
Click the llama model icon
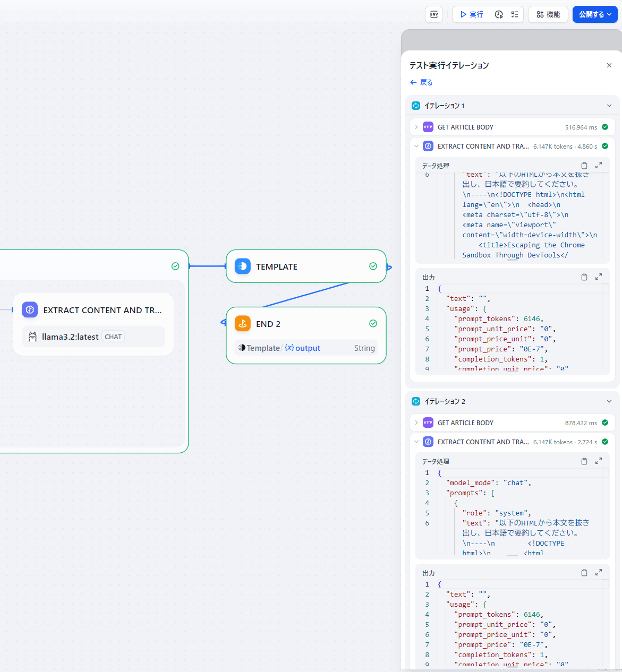point(32,337)
